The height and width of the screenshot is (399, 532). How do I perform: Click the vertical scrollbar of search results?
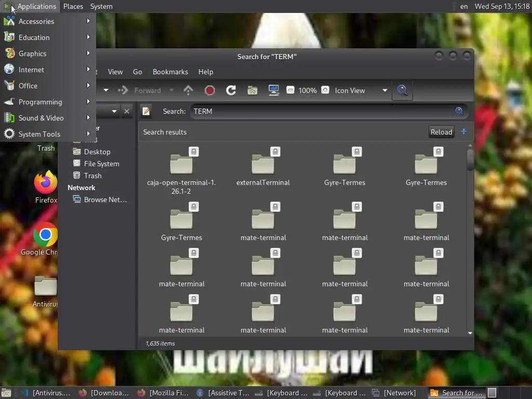[470, 160]
